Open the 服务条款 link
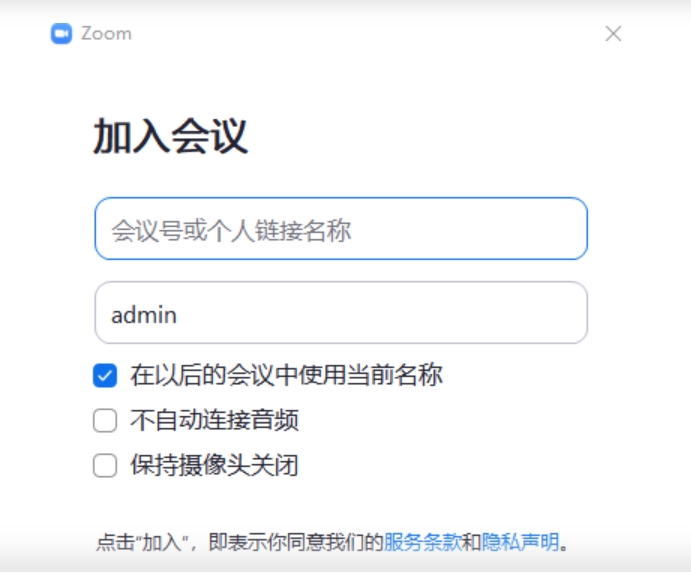Viewport: 691px width, 573px height. tap(422, 543)
